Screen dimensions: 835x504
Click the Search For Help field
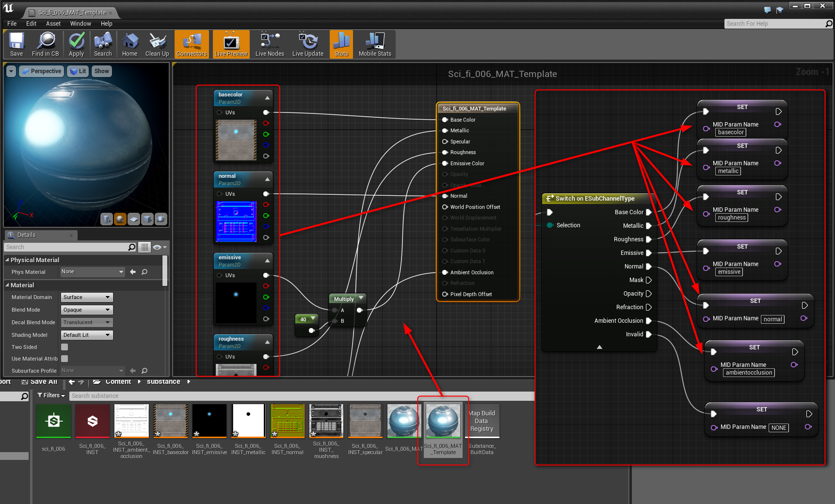point(774,24)
